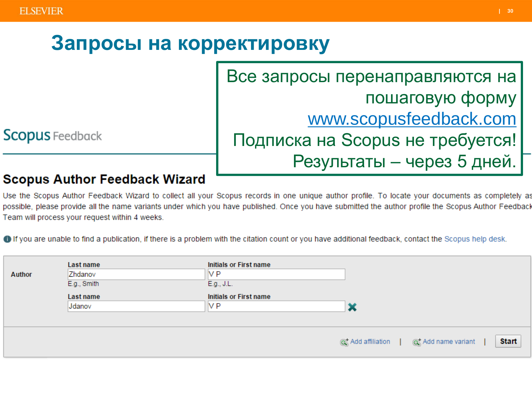
Task: Click the green X remove name variant icon
Action: 352,307
